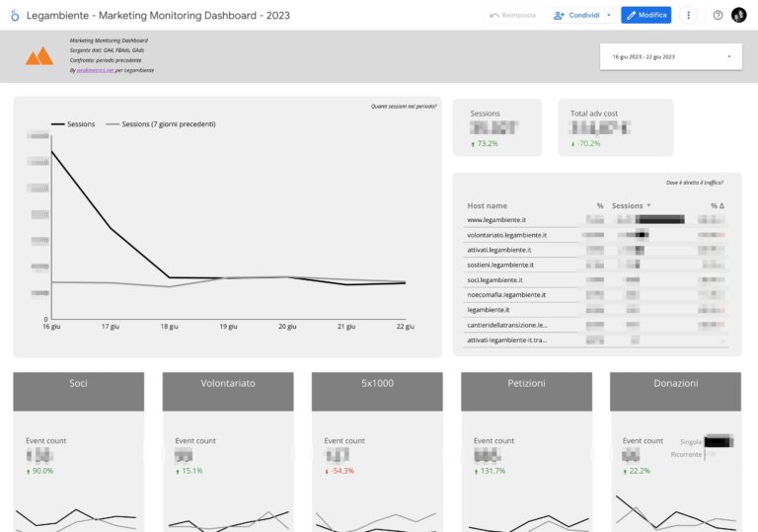Click the Donazioni section header

[x=675, y=383]
